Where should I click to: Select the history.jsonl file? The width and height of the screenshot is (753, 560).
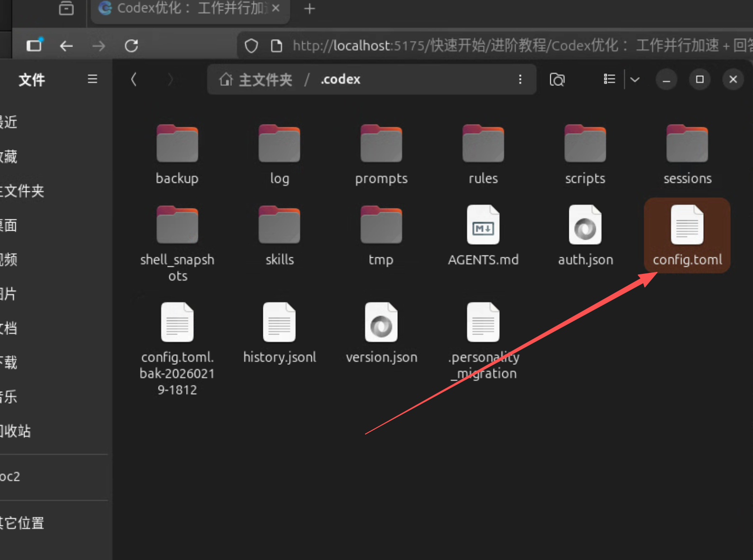pos(279,333)
